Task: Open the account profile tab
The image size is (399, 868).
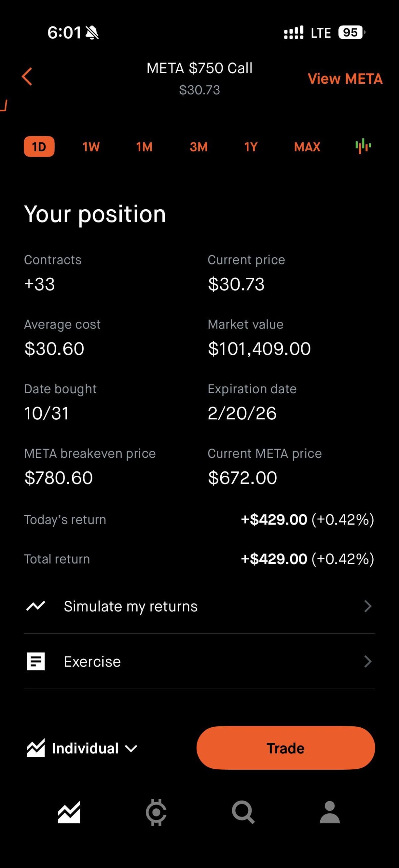Action: pos(330,812)
